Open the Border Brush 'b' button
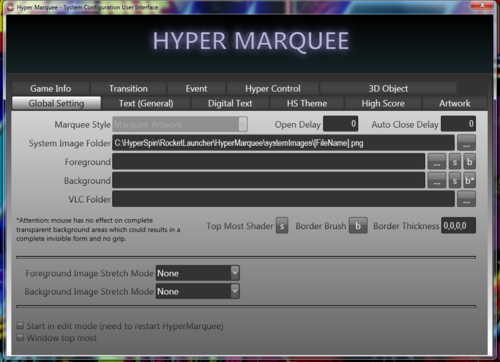Screen dimensions: 500x362 coord(358,226)
